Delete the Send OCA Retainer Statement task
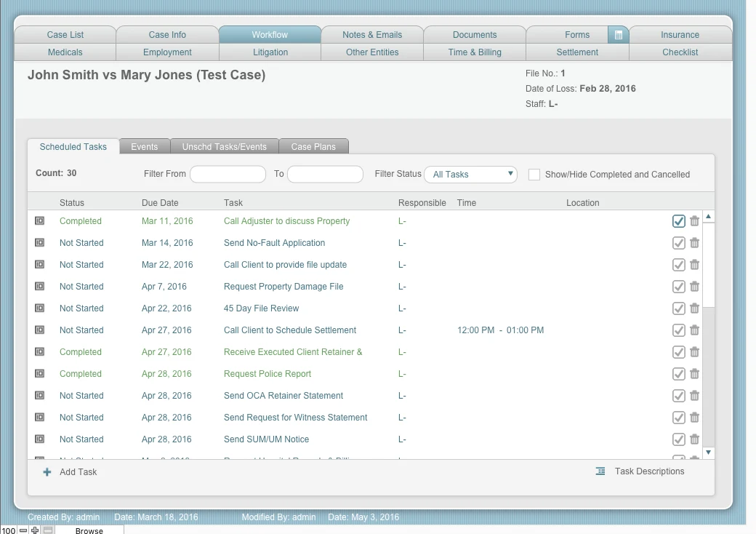 (x=694, y=395)
